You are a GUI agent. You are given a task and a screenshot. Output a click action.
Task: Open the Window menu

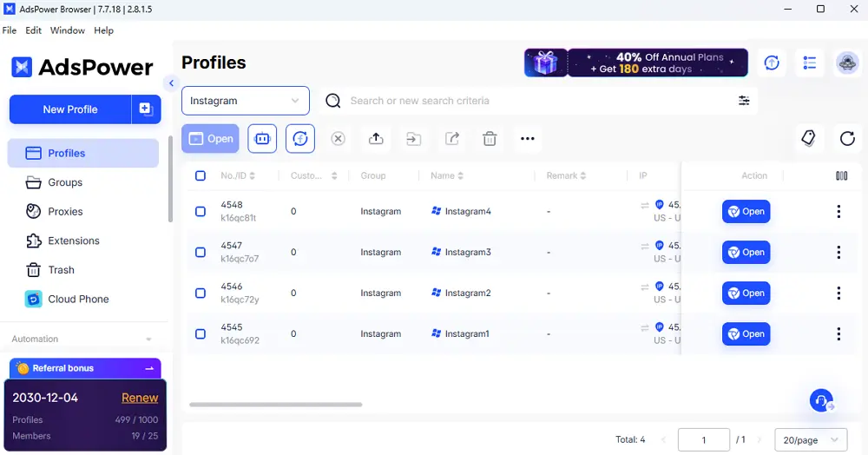tap(68, 30)
